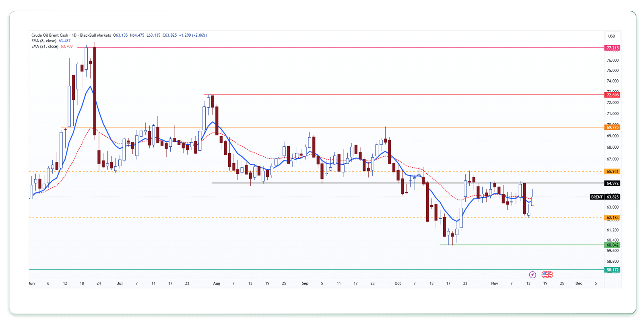Viewport: 644px width, 326px height.
Task: Click the Oct label on time axis
Action: pos(398,283)
